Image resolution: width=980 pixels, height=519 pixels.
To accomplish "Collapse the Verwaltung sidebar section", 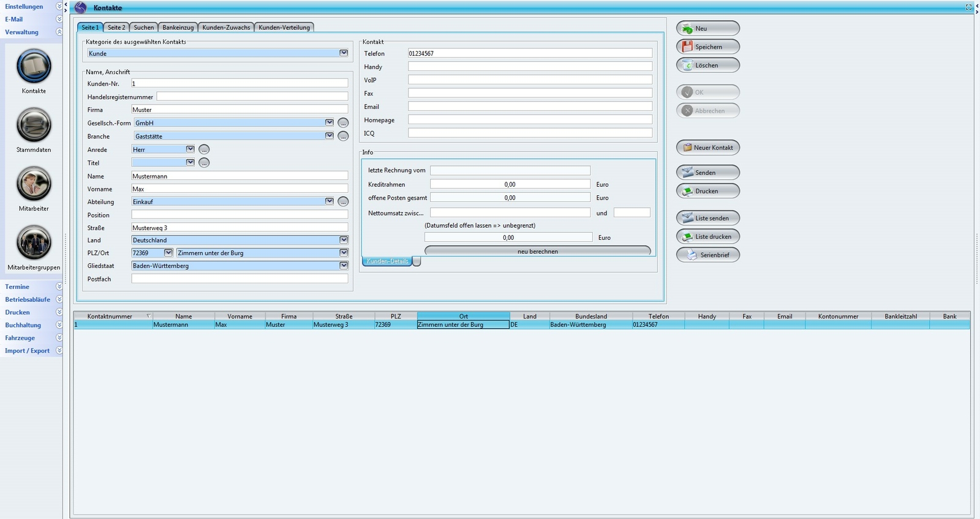I will 59,32.
